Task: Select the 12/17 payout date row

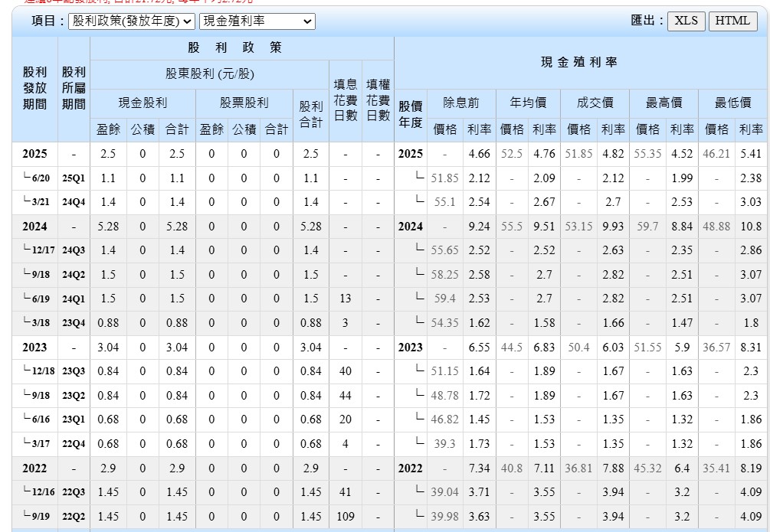Action: 35,250
